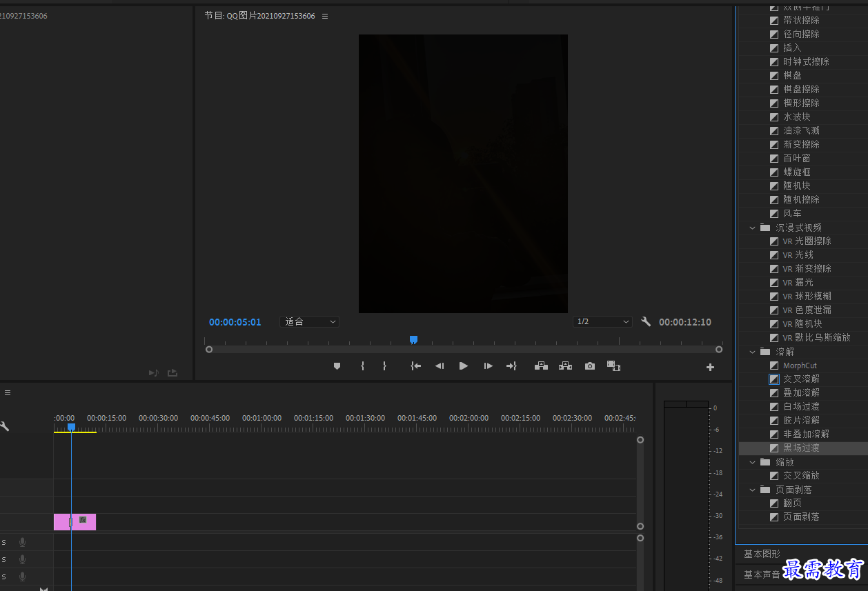Select the 交叉溶解 transition
The width and height of the screenshot is (868, 591).
click(801, 379)
